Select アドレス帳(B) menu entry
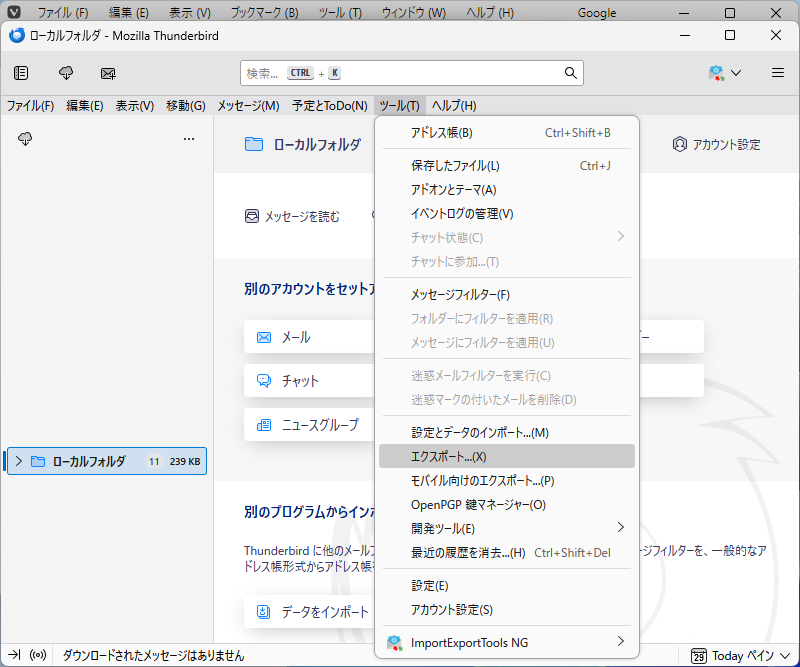This screenshot has width=800, height=667. pyautogui.click(x=507, y=133)
